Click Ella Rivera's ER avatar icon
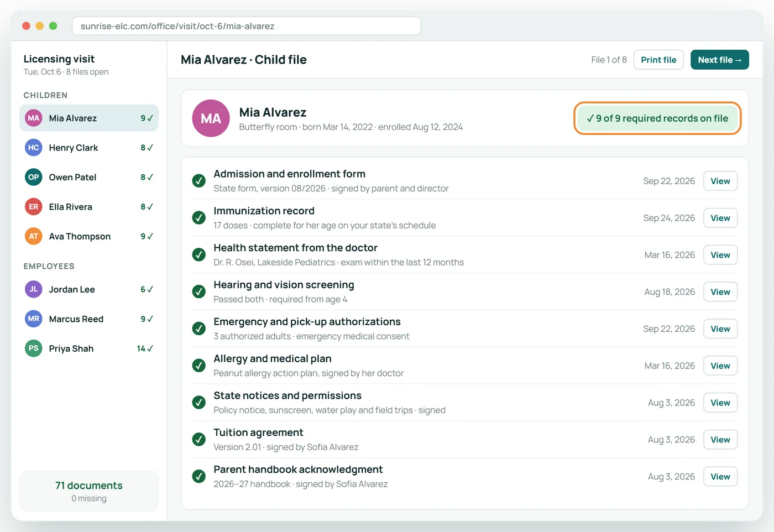Screen dimensions: 774x532 click(x=34, y=207)
